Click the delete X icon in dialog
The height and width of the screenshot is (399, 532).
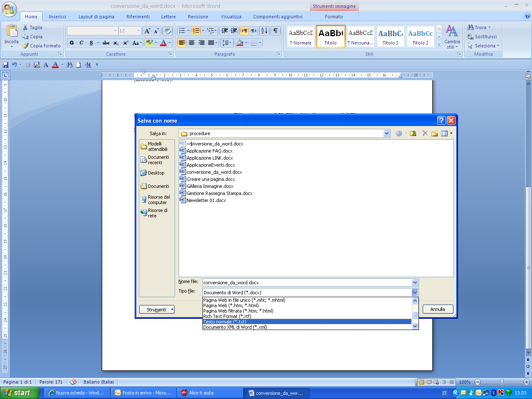[x=425, y=133]
